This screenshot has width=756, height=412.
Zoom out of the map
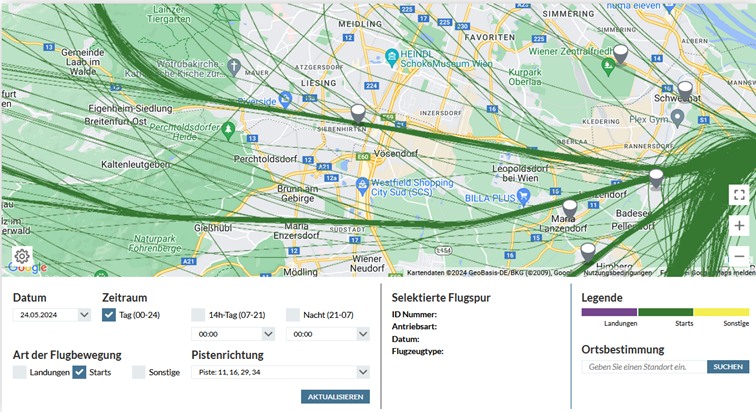tap(739, 256)
